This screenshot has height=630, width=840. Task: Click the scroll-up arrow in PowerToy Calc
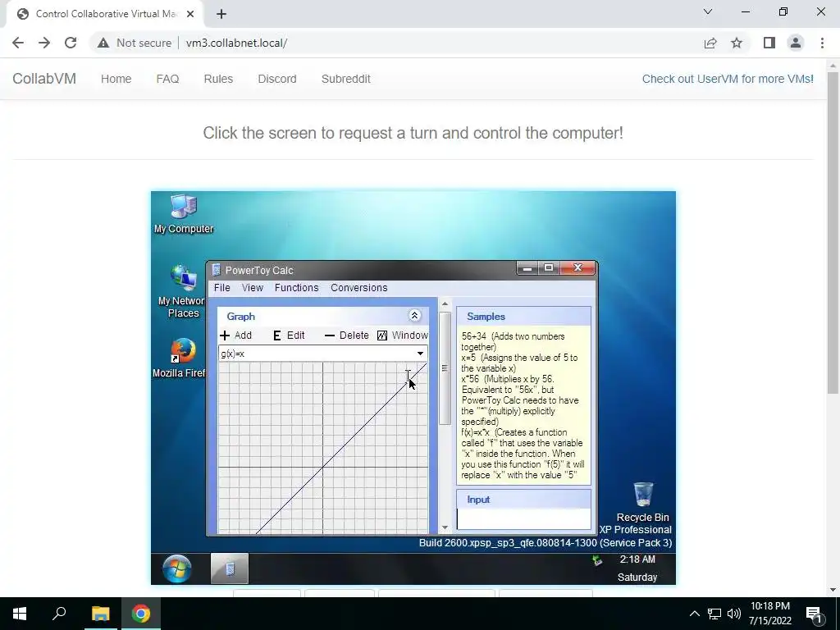click(445, 304)
